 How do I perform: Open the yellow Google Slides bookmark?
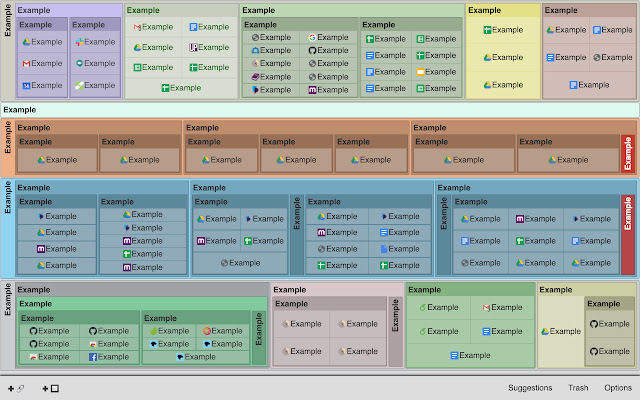pyautogui.click(x=435, y=72)
